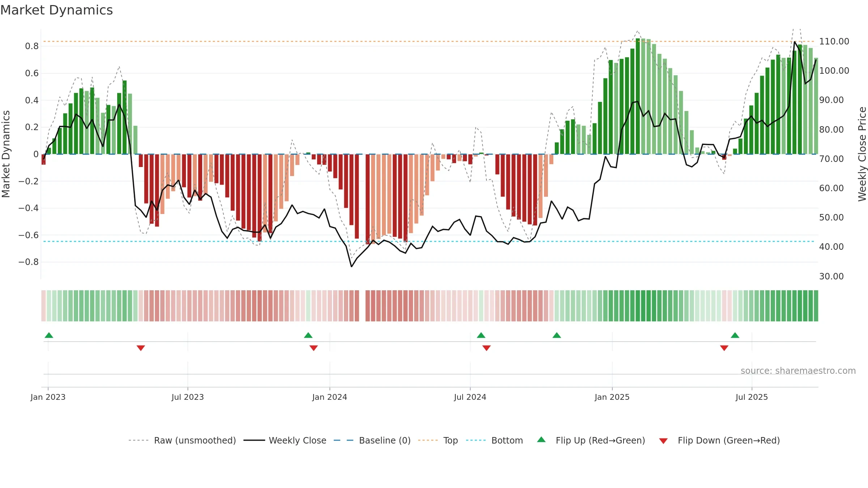868x488 pixels.
Task: Click the tallest green bar near Jan 2025 peak
Action: (638, 96)
